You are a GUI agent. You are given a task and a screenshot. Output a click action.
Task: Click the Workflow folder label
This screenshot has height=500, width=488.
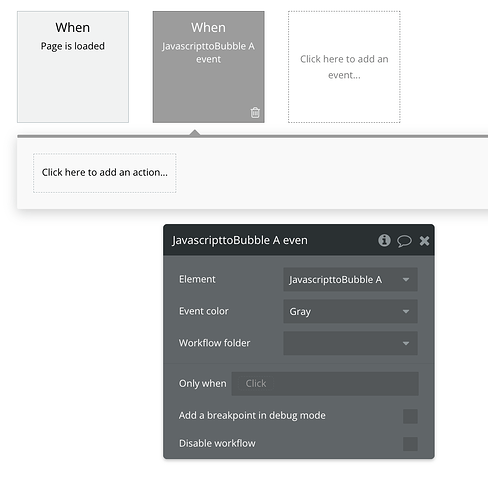point(214,343)
